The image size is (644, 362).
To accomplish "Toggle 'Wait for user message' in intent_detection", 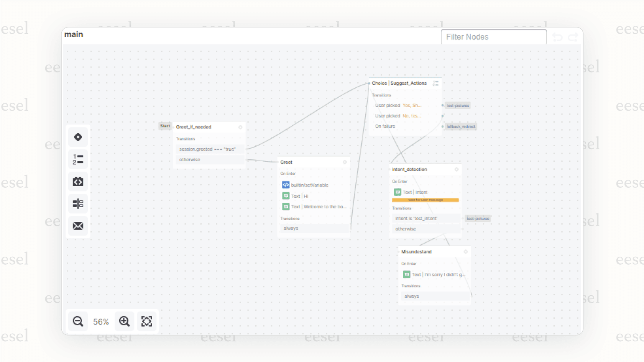I will point(426,200).
